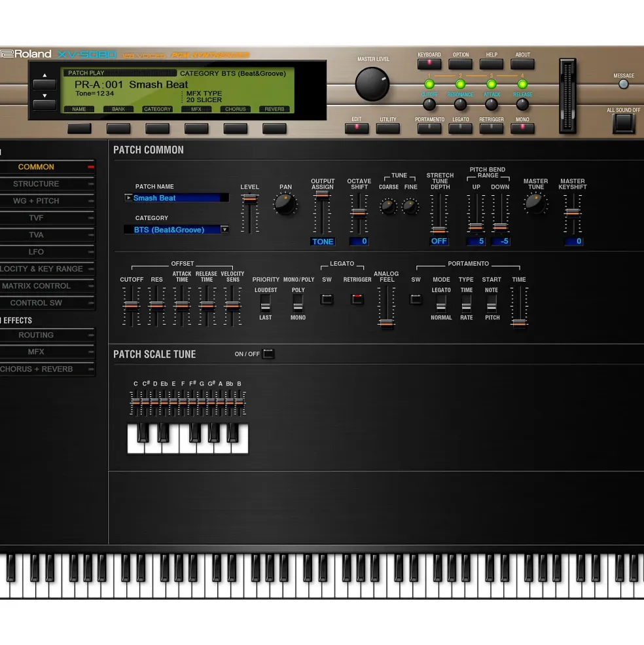Screen dimensions: 644x645
Task: Click the ATTACK knob
Action: point(492,105)
